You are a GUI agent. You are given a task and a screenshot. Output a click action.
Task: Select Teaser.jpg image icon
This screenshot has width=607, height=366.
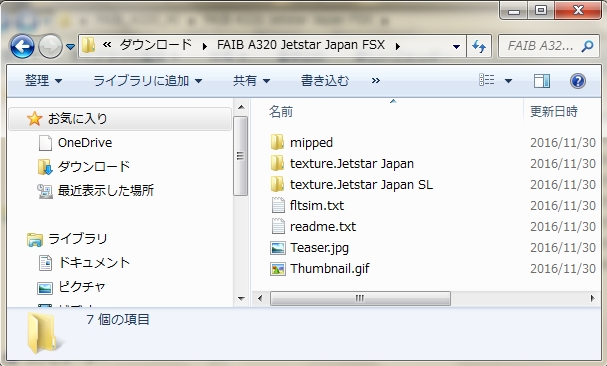tap(278, 248)
